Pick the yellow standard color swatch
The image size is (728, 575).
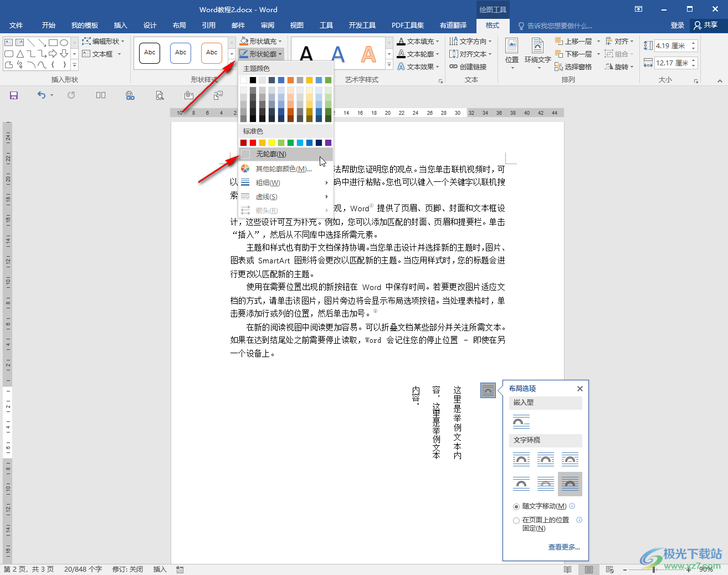click(x=271, y=143)
